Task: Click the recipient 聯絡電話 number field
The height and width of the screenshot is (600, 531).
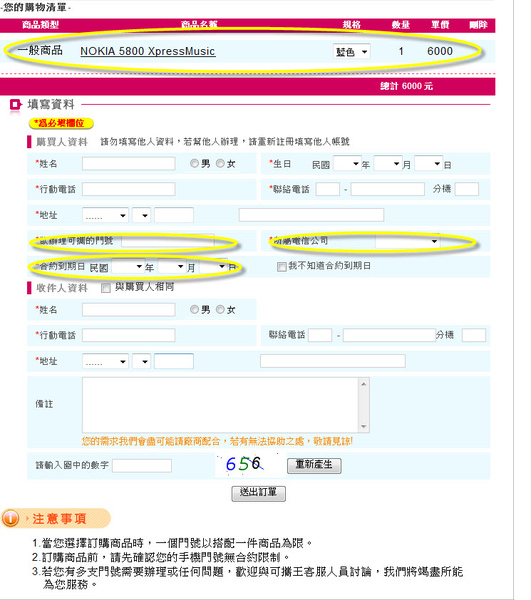Action: 389,335
